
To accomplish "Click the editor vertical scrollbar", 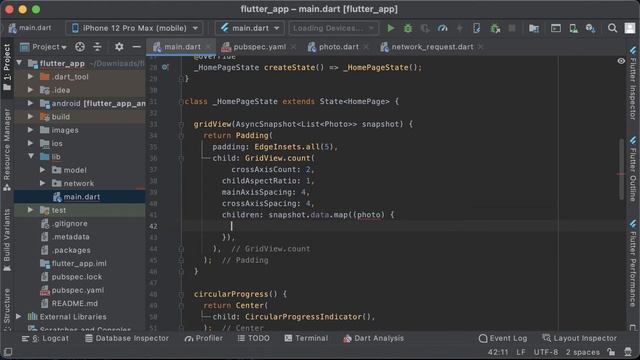I will [621, 169].
